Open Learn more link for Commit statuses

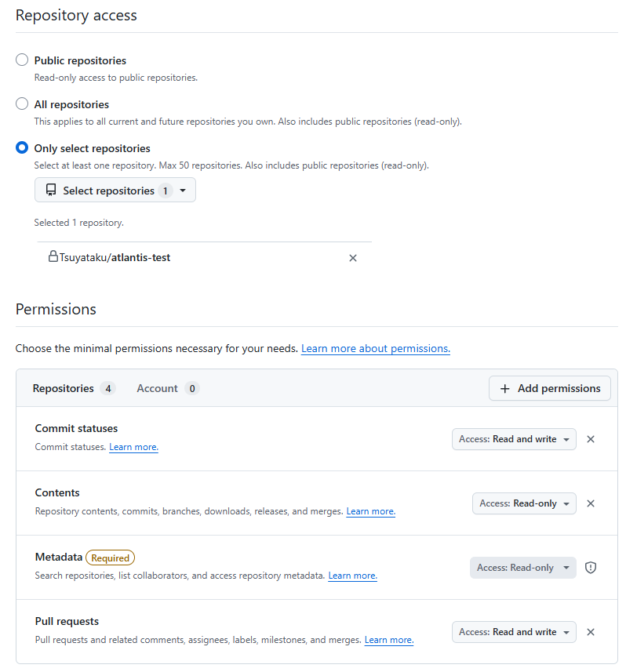(133, 447)
